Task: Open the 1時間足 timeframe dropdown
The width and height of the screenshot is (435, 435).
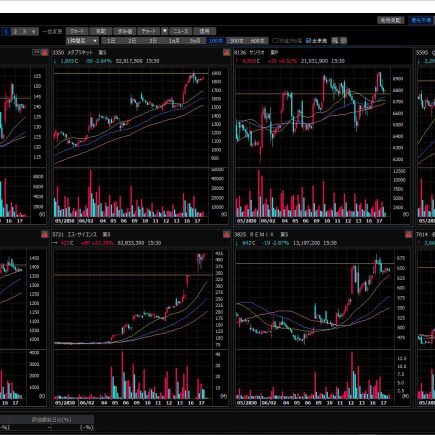Action: click(x=82, y=41)
